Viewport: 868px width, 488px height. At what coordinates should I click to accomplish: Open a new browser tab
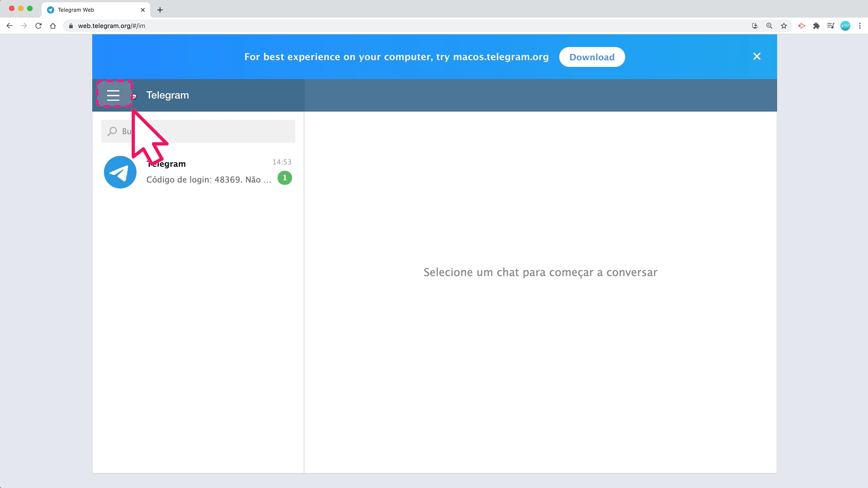click(160, 10)
